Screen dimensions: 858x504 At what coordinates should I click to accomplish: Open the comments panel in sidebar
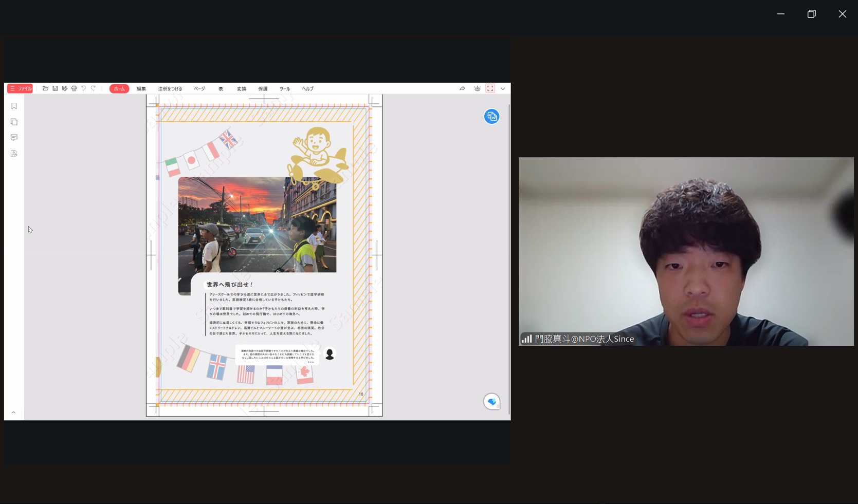click(14, 138)
